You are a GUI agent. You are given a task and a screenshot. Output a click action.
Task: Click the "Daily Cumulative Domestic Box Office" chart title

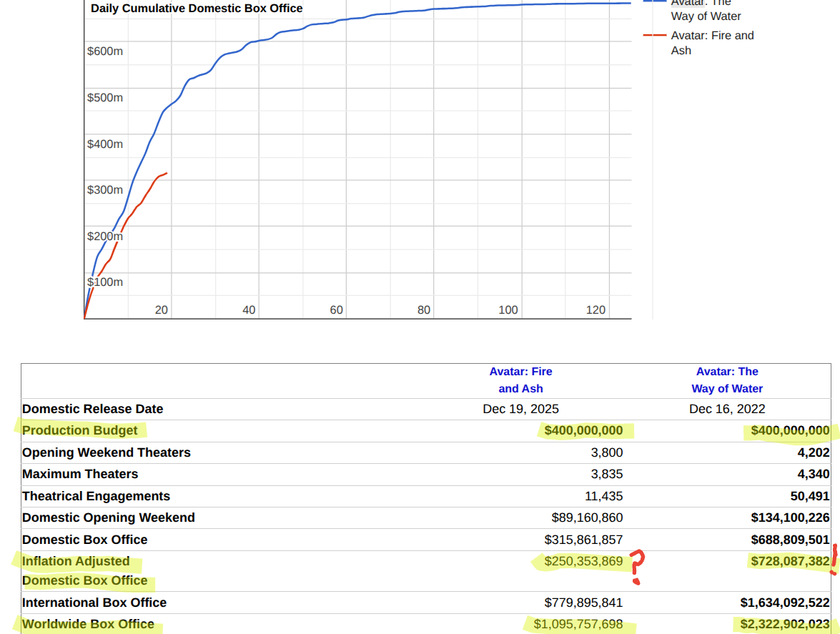pos(197,9)
